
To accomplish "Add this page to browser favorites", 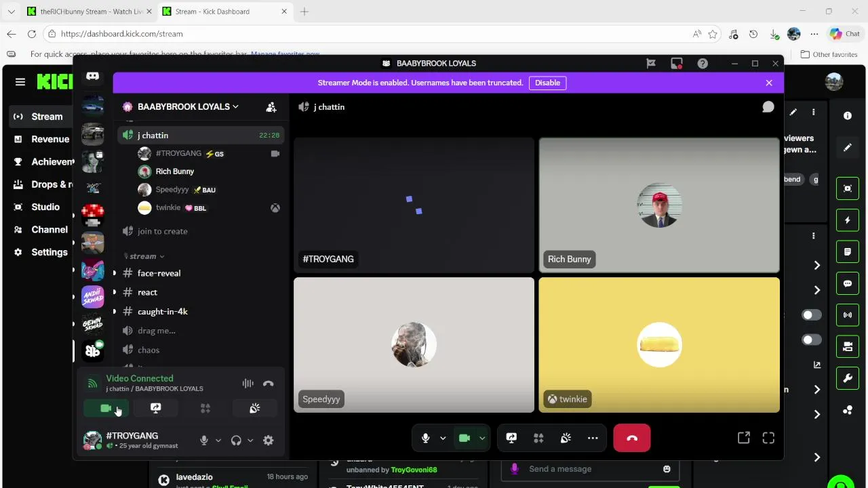I will click(x=713, y=34).
